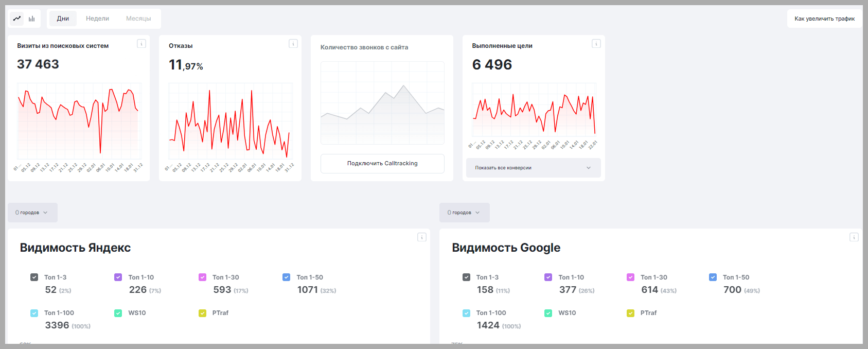Toggle Топ 1-30 checkbox in Яндекс
The image size is (868, 349).
[202, 277]
